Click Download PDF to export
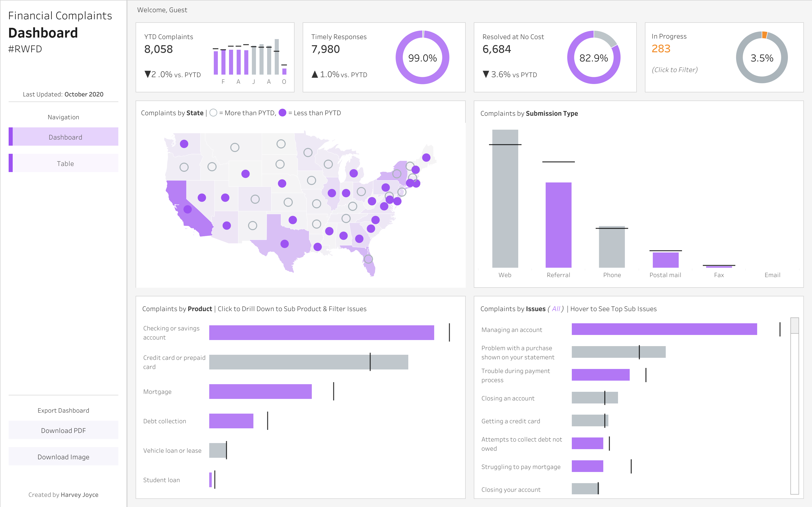This screenshot has width=812, height=507. point(63,430)
